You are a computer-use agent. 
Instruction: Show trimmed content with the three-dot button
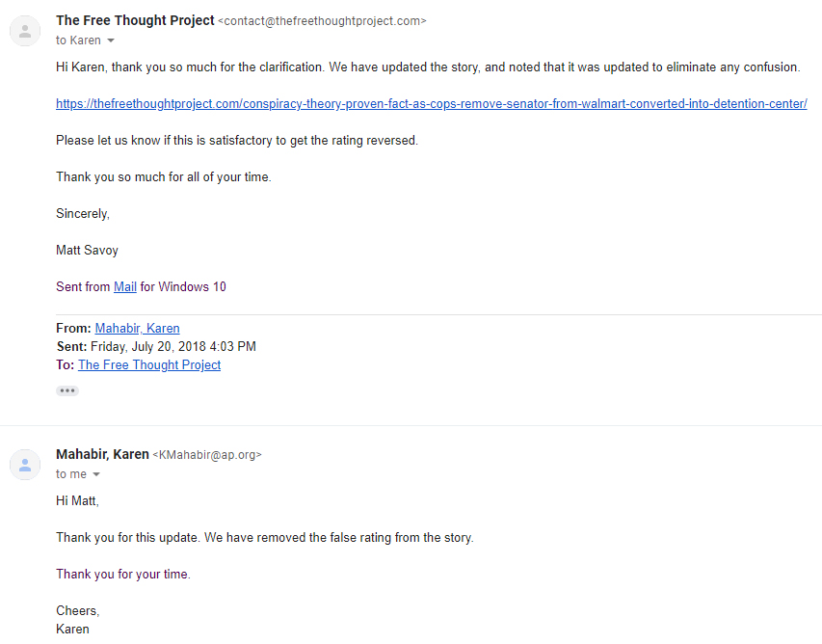point(67,390)
